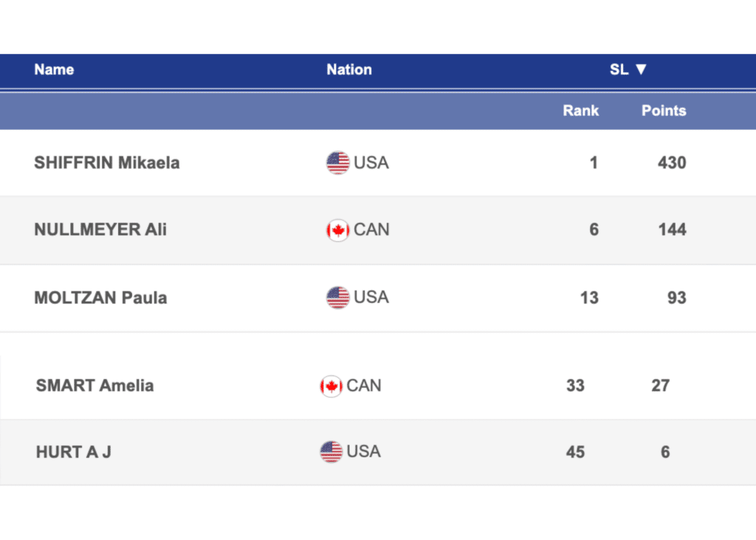Click the Canada flag beside Nullmeyer Ali

pos(337,230)
